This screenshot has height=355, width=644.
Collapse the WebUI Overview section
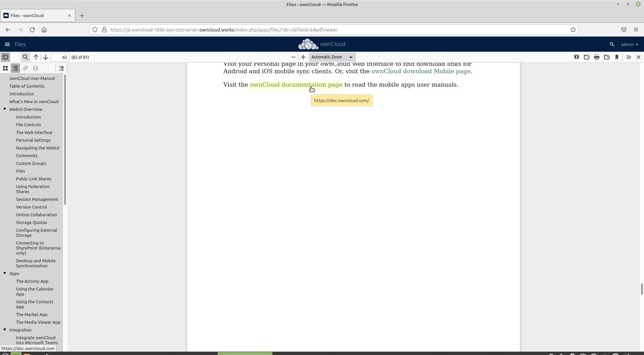pyautogui.click(x=5, y=109)
